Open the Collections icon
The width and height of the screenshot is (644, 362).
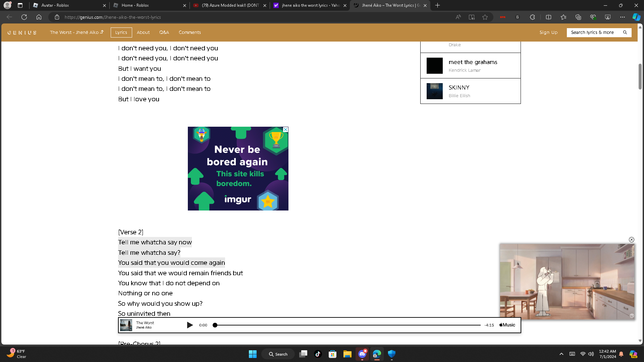coord(578,17)
